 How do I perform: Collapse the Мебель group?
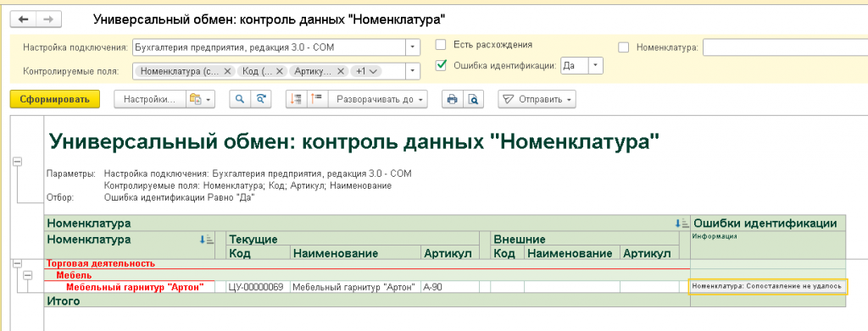[x=27, y=275]
